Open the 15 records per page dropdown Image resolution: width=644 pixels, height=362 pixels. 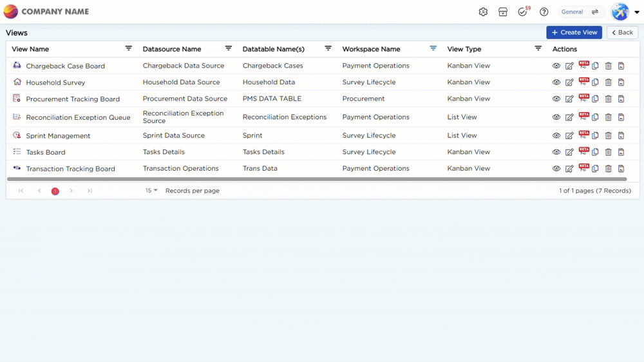point(151,191)
